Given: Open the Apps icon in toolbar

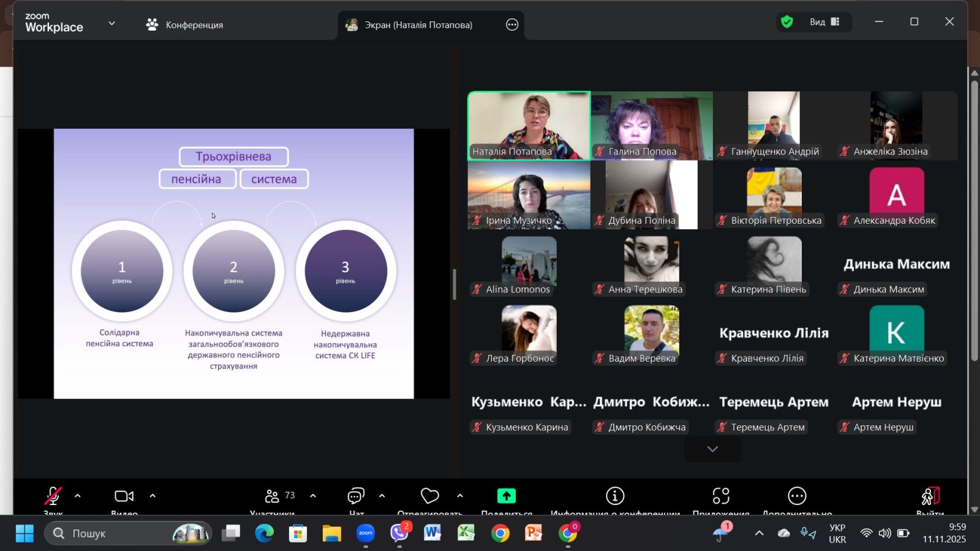Looking at the screenshot, I should click(x=721, y=496).
